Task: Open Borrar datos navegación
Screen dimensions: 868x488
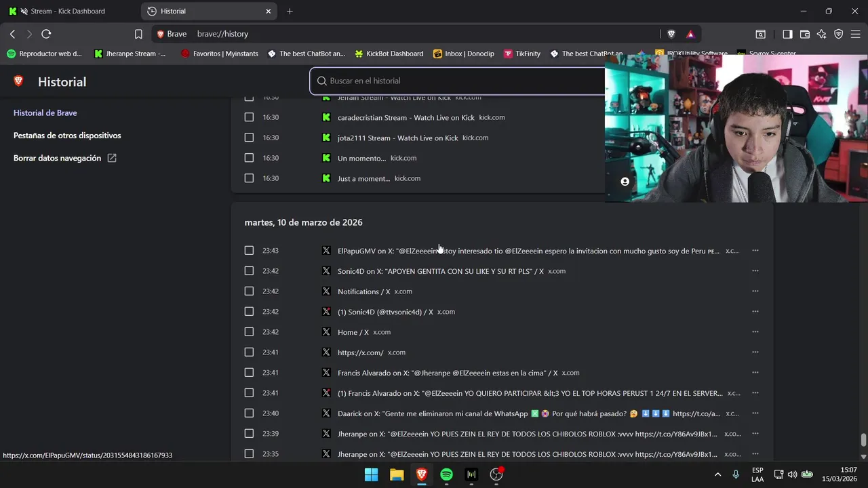Action: tap(64, 158)
